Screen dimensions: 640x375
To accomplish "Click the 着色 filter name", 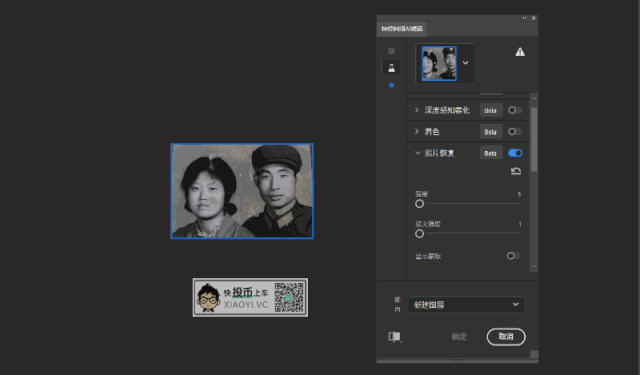I will (432, 131).
